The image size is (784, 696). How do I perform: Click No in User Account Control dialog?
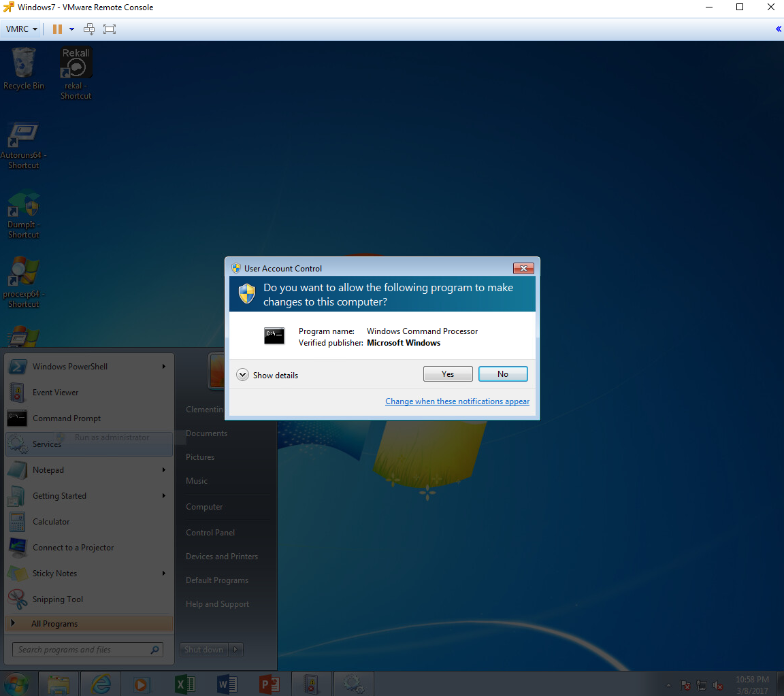point(502,374)
